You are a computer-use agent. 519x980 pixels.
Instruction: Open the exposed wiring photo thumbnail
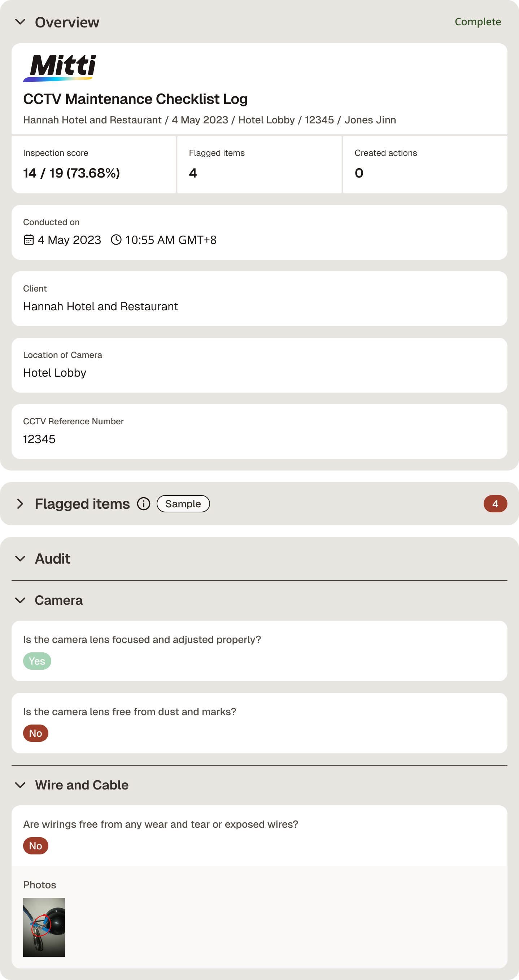tap(44, 927)
